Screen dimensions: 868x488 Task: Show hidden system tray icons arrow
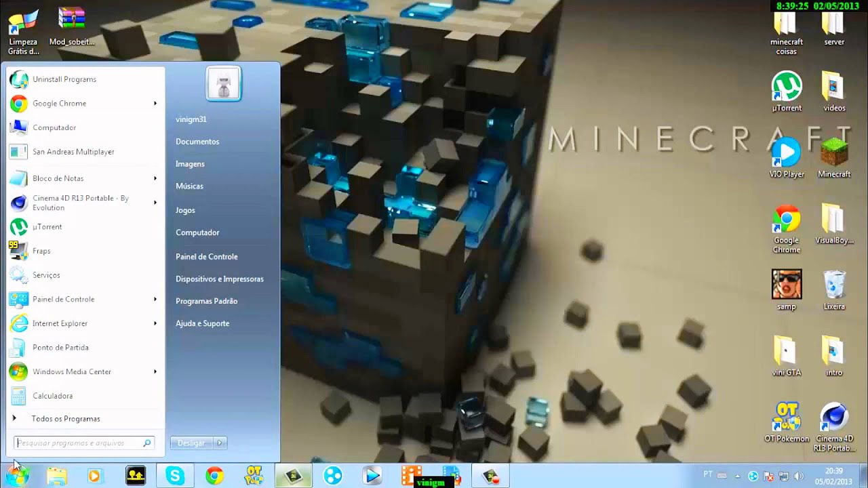click(x=737, y=476)
